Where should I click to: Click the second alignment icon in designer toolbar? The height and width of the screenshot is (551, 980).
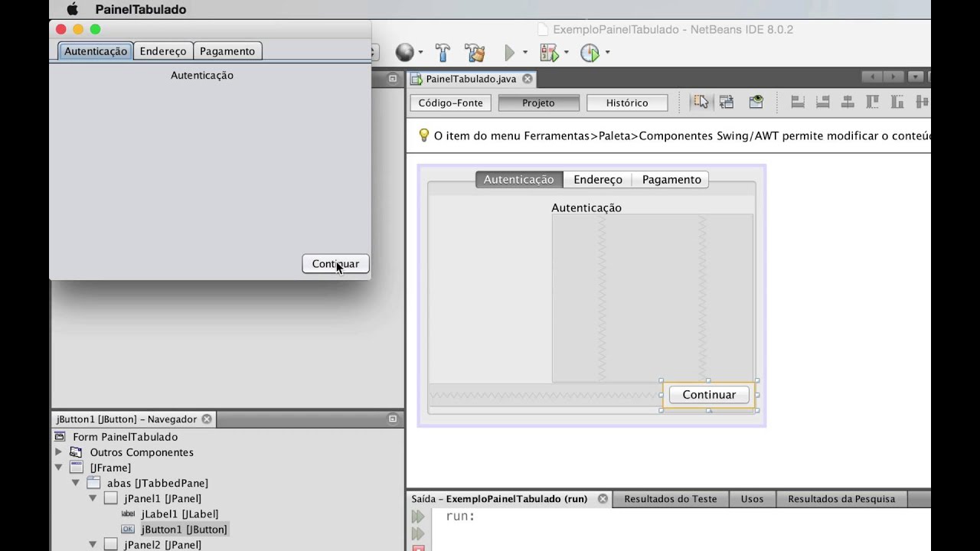point(823,102)
